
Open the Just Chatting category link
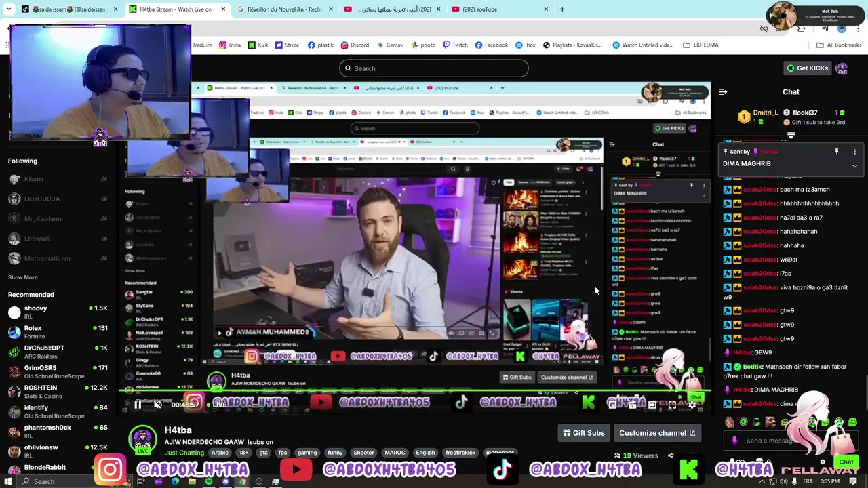click(184, 453)
